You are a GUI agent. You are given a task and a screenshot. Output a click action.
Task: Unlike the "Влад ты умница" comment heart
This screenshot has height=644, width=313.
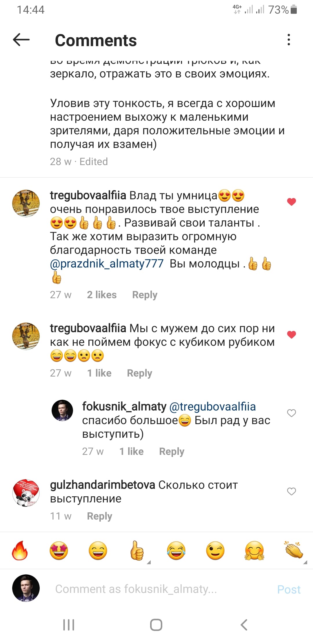[x=292, y=202]
